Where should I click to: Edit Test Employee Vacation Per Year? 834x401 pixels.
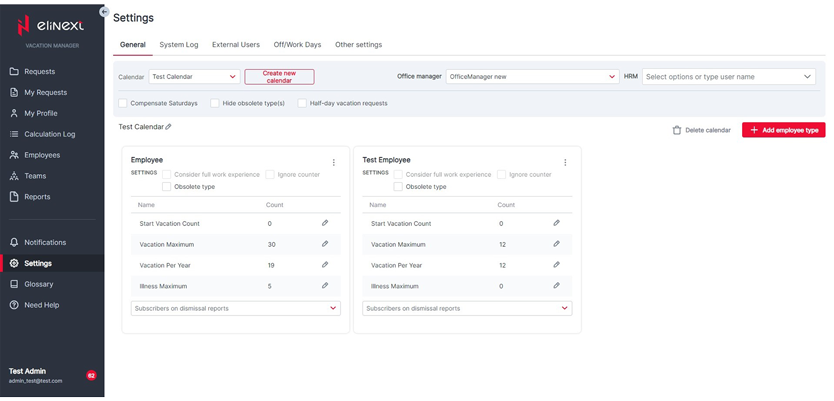coord(557,265)
